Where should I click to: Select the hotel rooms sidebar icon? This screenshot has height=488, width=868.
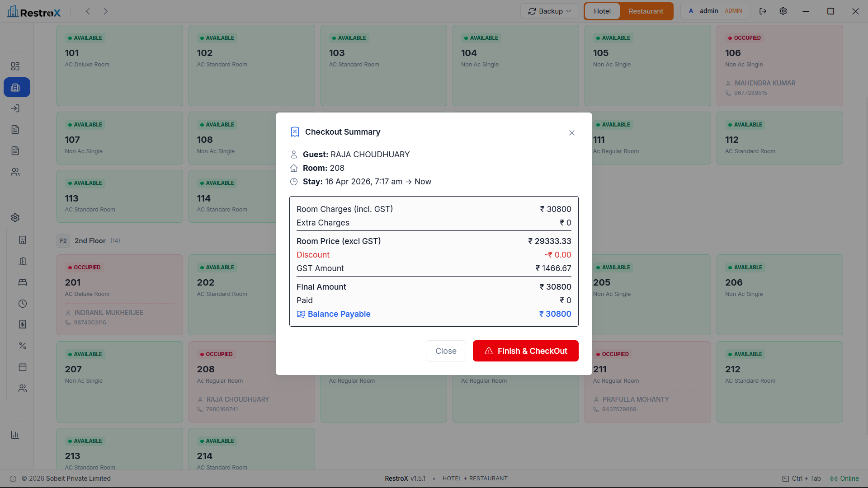(x=17, y=87)
